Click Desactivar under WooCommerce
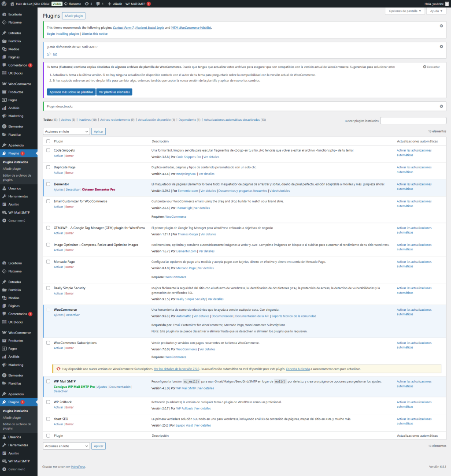The image size is (451, 476). click(73, 315)
